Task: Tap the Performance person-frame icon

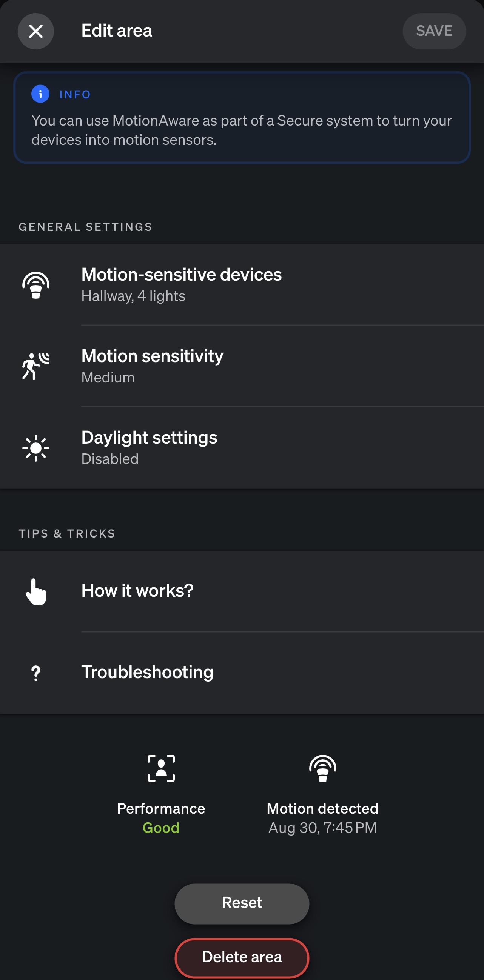Action: click(x=161, y=768)
